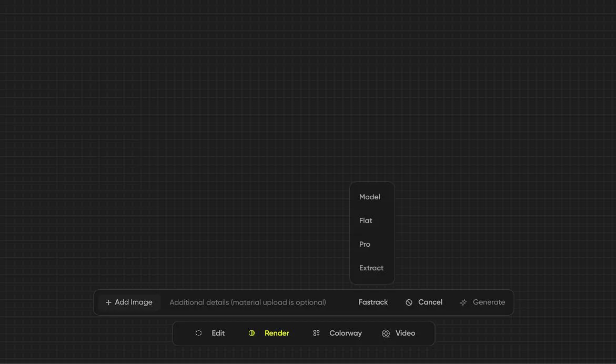Image resolution: width=616 pixels, height=364 pixels.
Task: Click the Cancel circle-slash icon
Action: click(x=409, y=302)
